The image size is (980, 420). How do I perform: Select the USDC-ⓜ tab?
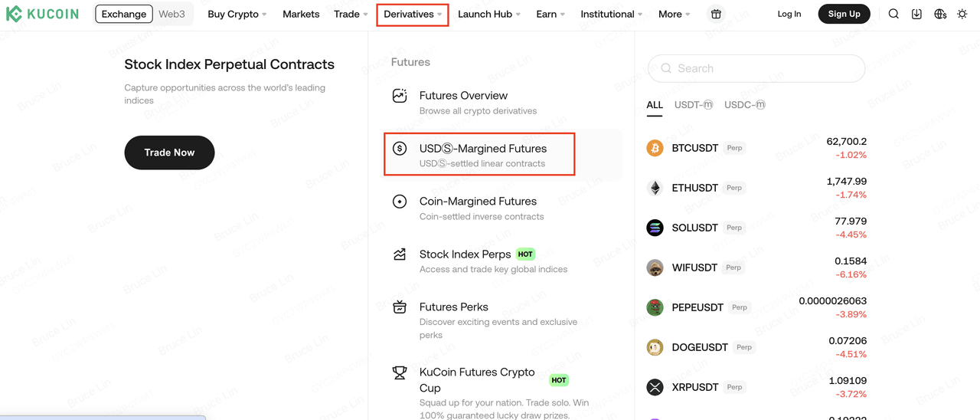point(745,105)
